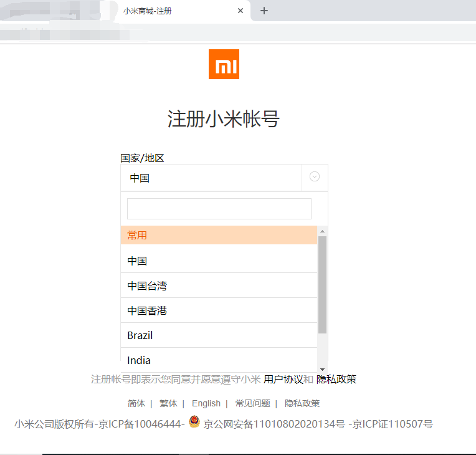This screenshot has width=476, height=455.
Task: Switch to the 小米商城-注册 tab
Action: pyautogui.click(x=182, y=11)
